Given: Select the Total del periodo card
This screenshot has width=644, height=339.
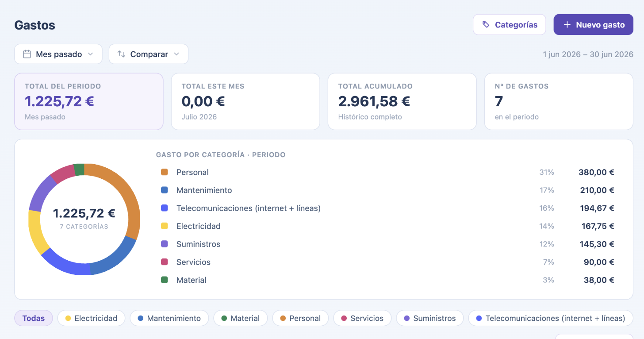Looking at the screenshot, I should pos(89,101).
